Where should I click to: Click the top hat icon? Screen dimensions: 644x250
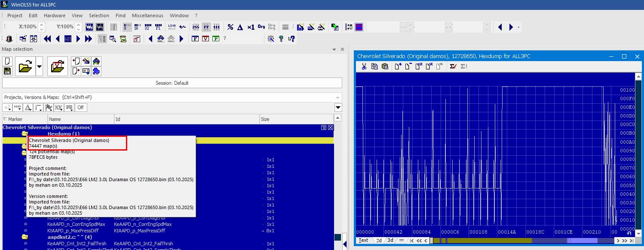coord(9,39)
